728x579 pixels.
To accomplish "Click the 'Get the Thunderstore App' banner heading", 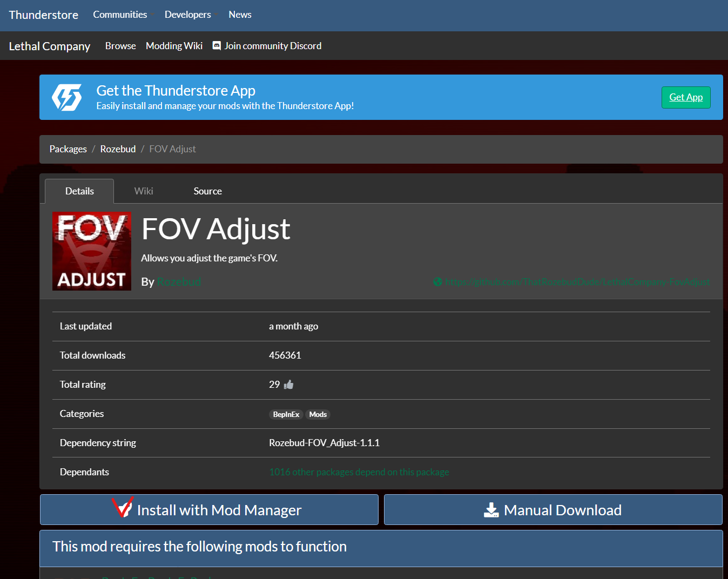I will pos(176,90).
